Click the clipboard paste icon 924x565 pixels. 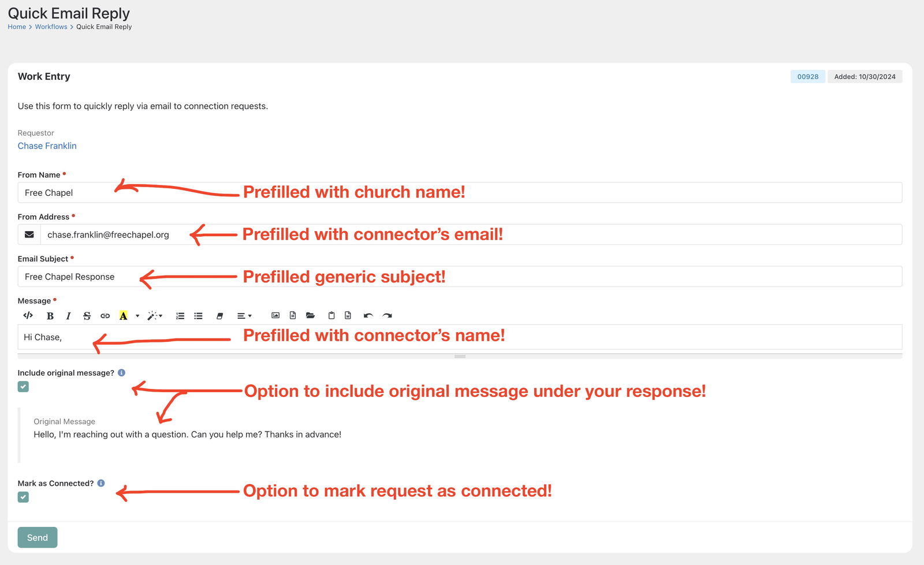(331, 315)
